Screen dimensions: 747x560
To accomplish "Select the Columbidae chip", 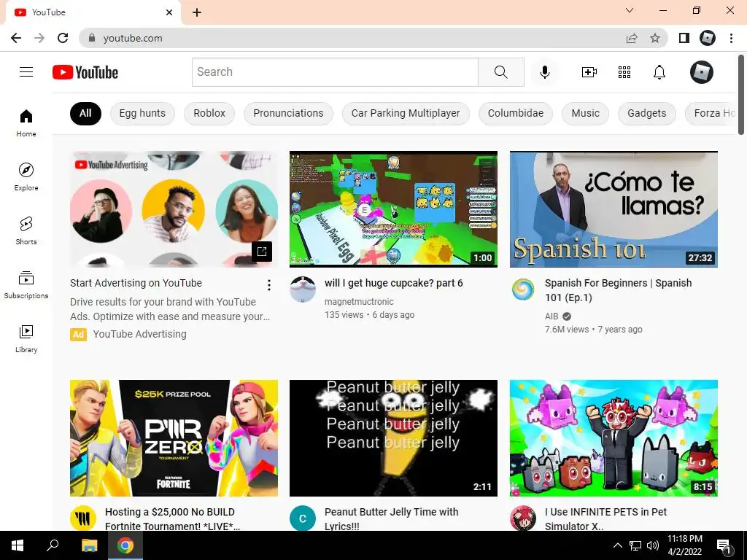I will click(x=516, y=113).
